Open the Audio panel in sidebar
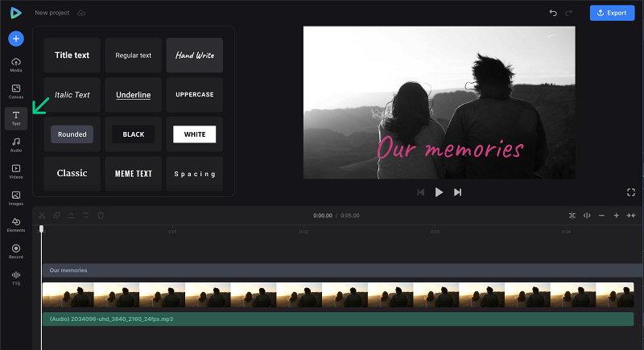Screen dimensions: 644x350 pyautogui.click(x=16, y=145)
